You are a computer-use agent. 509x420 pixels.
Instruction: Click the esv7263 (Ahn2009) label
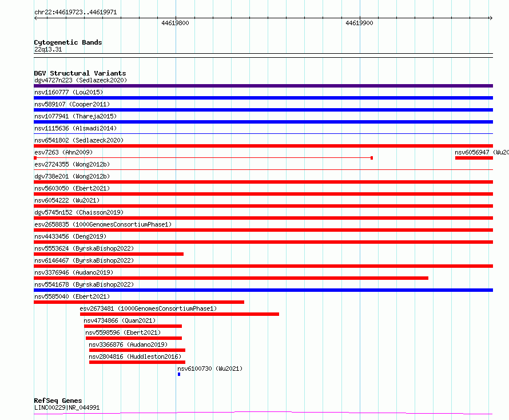click(x=63, y=152)
